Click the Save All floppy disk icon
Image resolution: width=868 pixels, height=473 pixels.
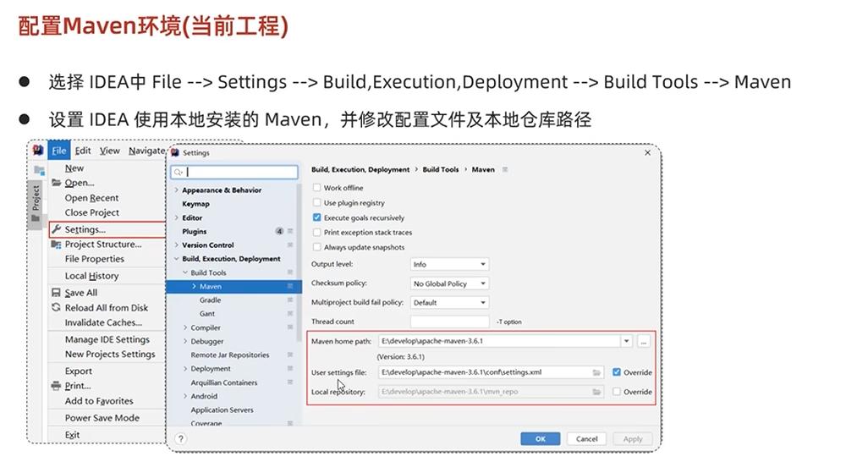pos(56,293)
